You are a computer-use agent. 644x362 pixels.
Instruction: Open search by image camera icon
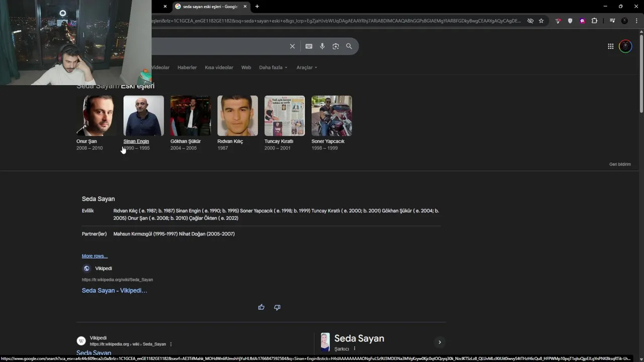click(x=336, y=46)
